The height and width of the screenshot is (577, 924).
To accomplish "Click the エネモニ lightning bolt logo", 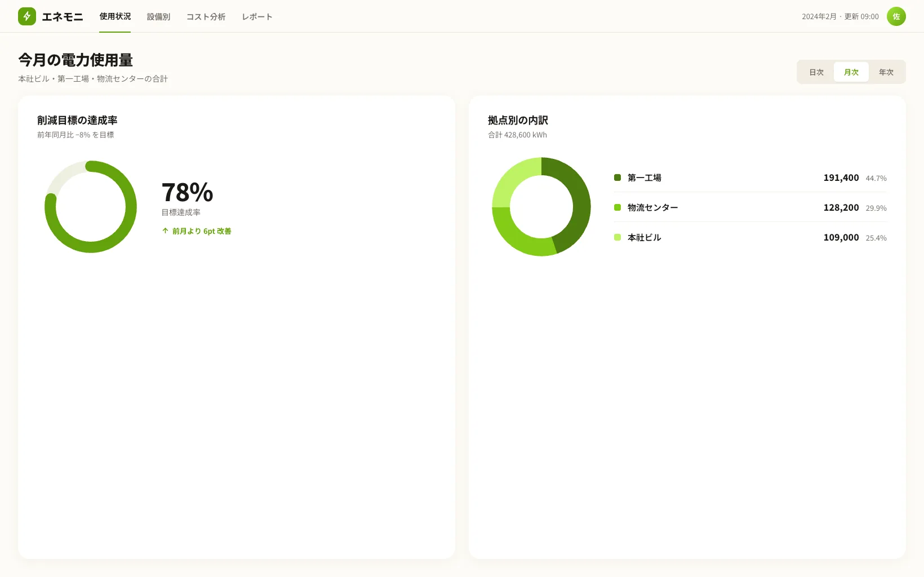I will tap(27, 16).
